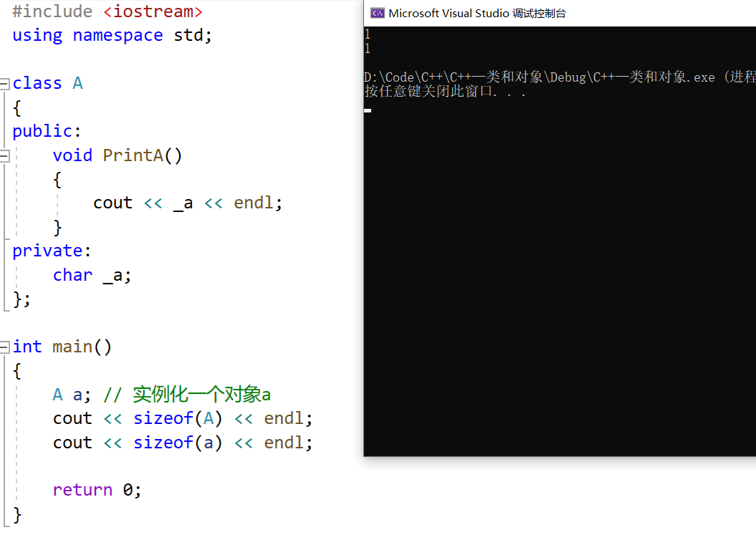This screenshot has height=535, width=756.
Task: Click the sizeof(A) output statement
Action: (x=183, y=418)
